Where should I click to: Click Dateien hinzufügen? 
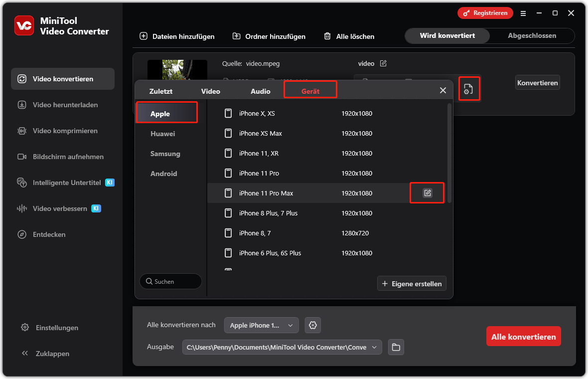(177, 36)
